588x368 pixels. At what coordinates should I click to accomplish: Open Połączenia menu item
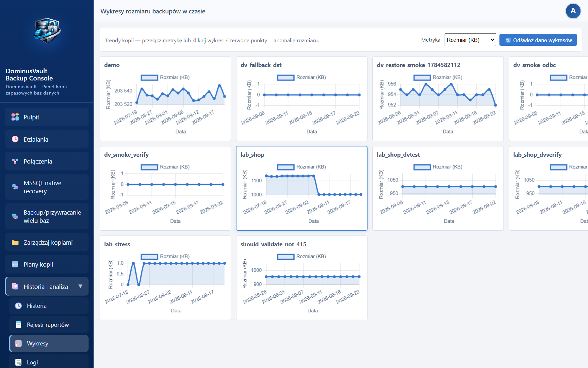47,161
